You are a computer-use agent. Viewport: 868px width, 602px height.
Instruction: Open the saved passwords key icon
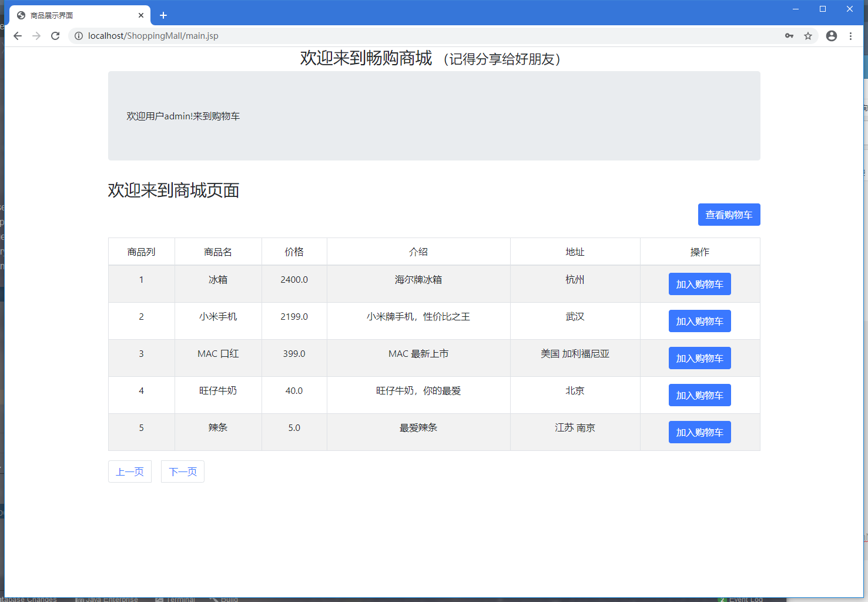tap(789, 36)
